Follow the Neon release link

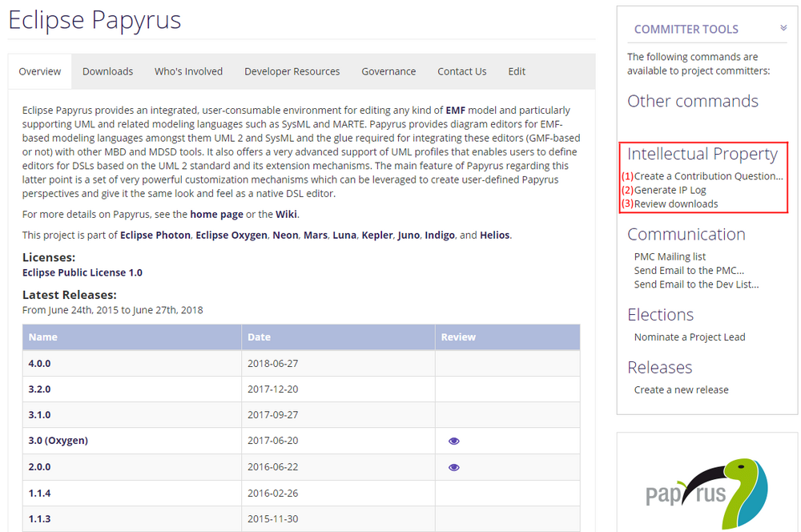(285, 235)
